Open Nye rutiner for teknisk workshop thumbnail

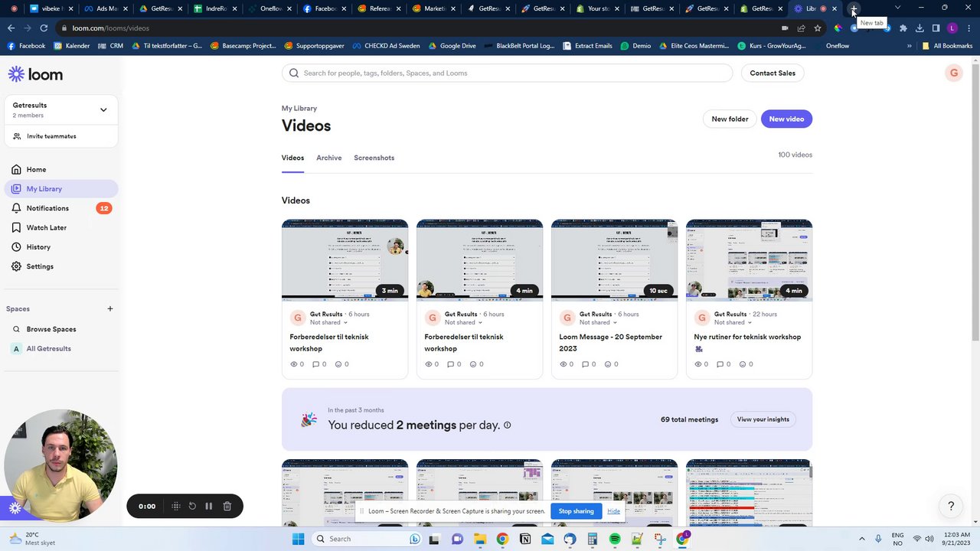(749, 260)
